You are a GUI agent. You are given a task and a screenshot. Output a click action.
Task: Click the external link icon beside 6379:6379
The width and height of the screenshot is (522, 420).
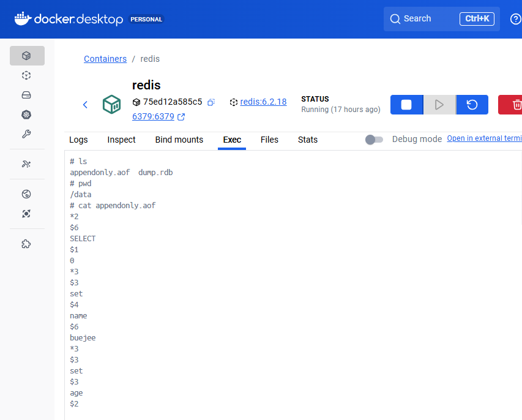point(181,116)
